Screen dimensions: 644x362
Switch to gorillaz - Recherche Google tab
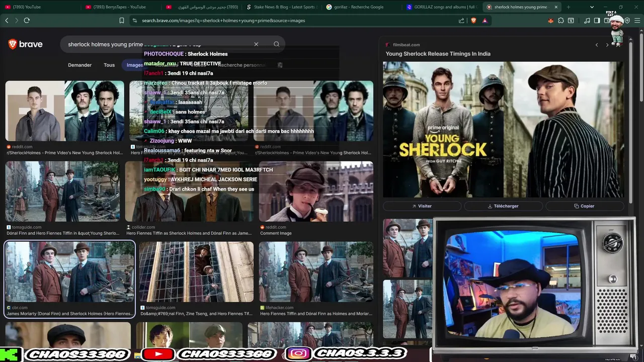[361, 7]
